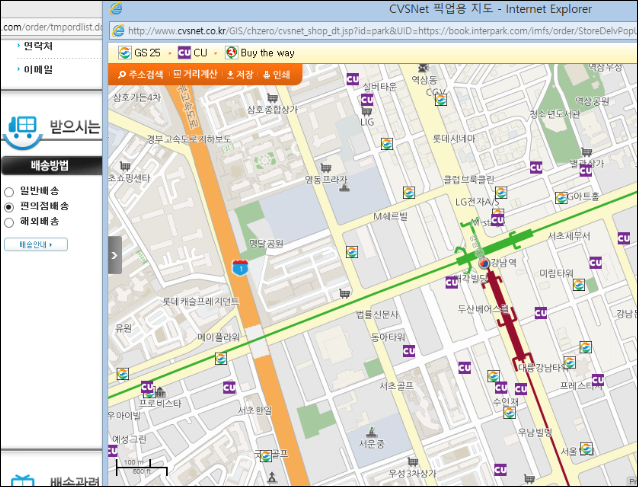
Task: Click the 배송방법 section header
Action: [51, 166]
